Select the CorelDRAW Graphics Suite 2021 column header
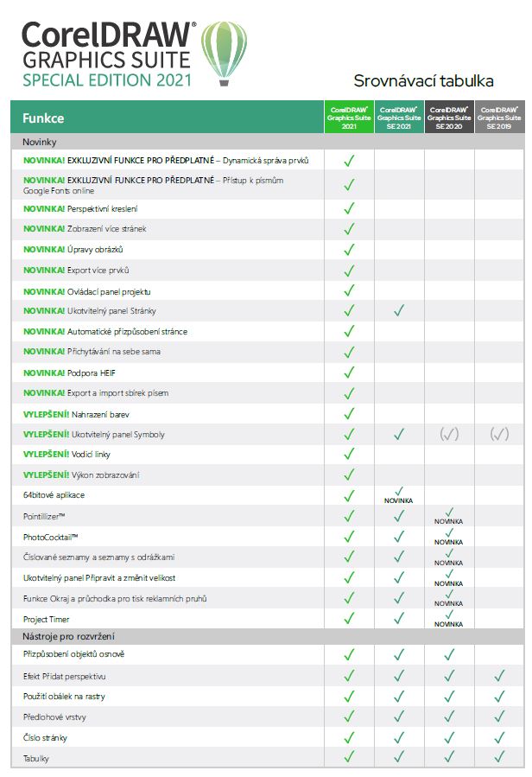The width and height of the screenshot is (532, 777). coord(349,118)
